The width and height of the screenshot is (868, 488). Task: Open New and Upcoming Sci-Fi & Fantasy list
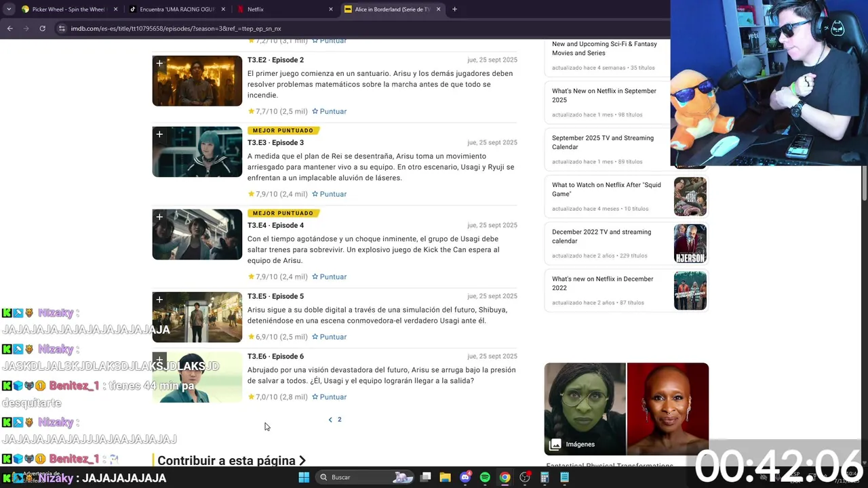604,48
